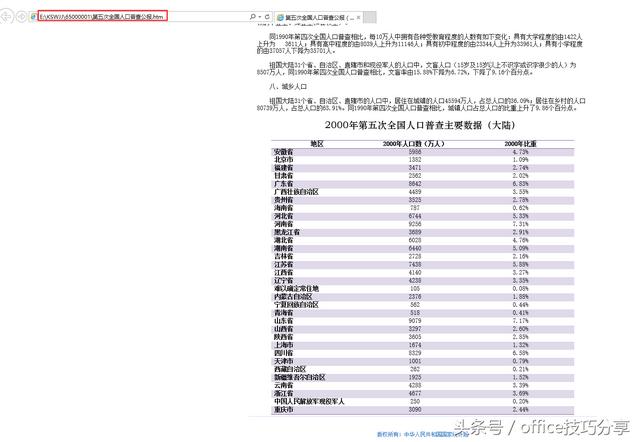640x442 pixels.
Task: Select the 福建省 table cell
Action: pos(283,168)
